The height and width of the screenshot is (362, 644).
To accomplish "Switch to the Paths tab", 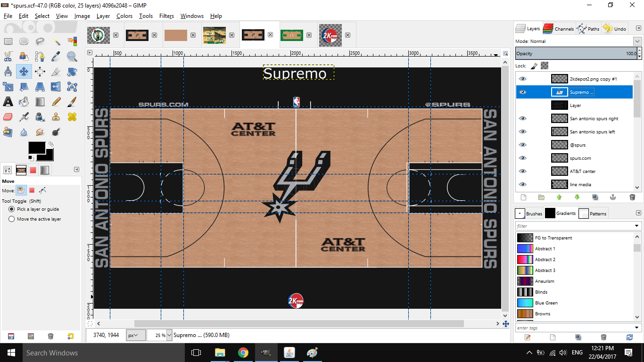I will 588,28.
